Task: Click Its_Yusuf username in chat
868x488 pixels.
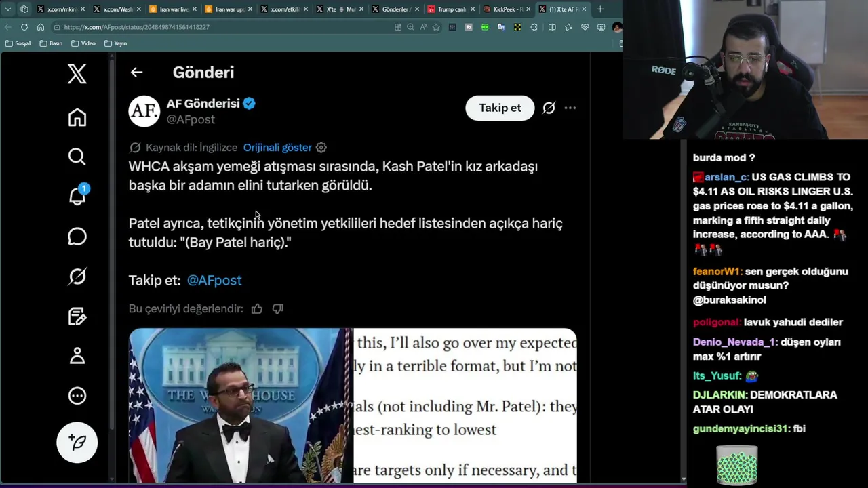Action: pyautogui.click(x=717, y=376)
